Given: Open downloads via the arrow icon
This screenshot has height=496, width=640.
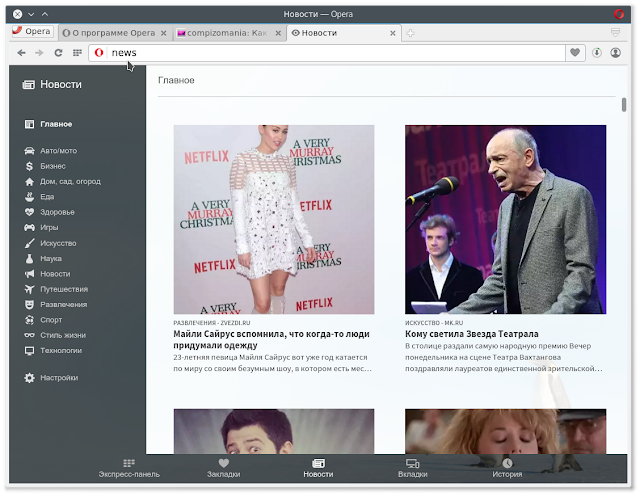Looking at the screenshot, I should [597, 53].
